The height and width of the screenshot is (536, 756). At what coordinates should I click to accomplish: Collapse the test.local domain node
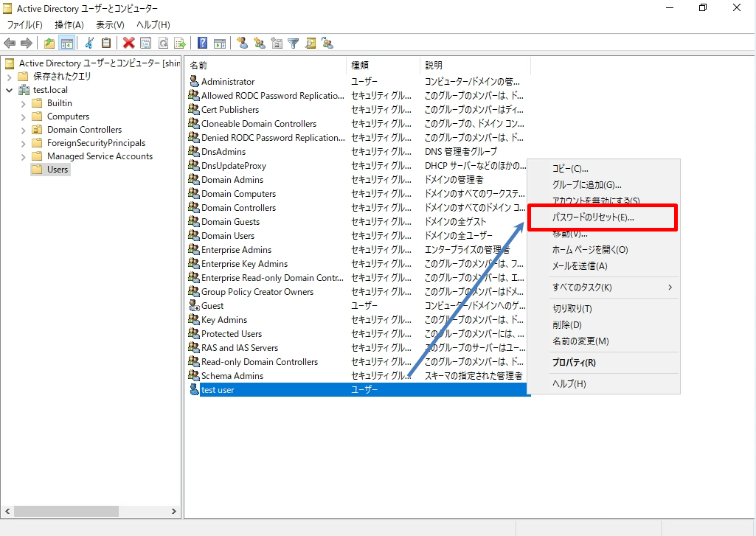[x=9, y=90]
